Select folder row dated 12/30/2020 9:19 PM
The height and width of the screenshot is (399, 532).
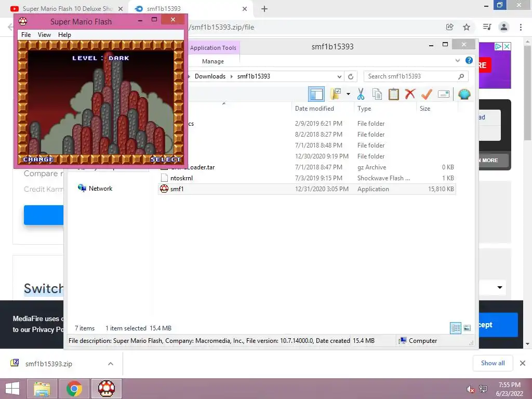click(307, 156)
